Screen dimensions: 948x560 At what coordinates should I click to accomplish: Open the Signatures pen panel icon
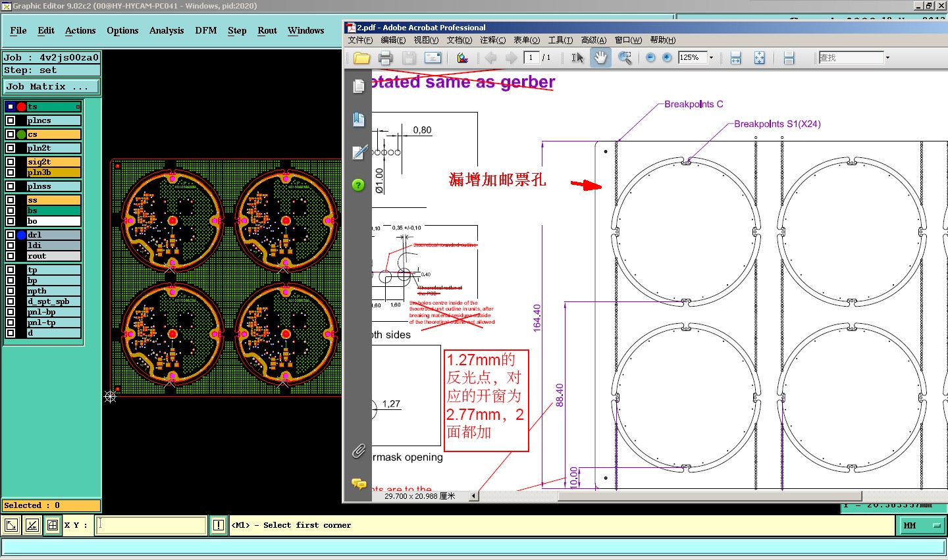tap(358, 152)
